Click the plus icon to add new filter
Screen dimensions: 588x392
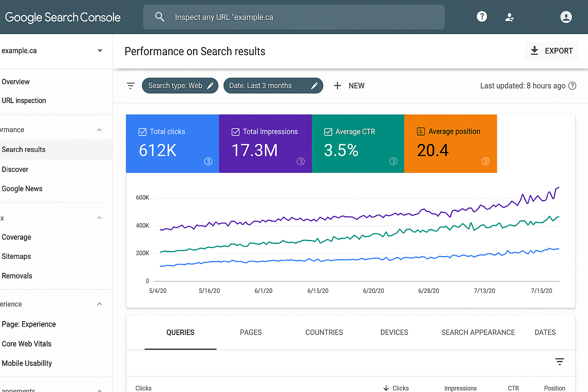point(337,86)
